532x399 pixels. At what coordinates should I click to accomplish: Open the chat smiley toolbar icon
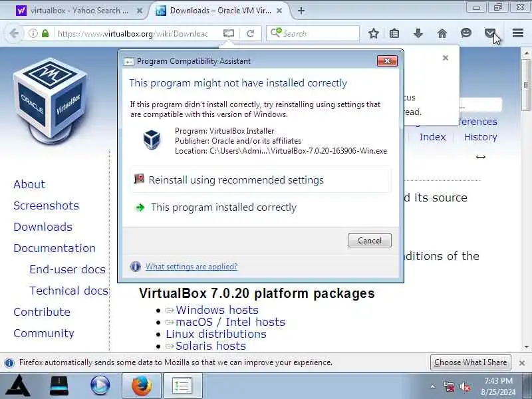pos(466,33)
